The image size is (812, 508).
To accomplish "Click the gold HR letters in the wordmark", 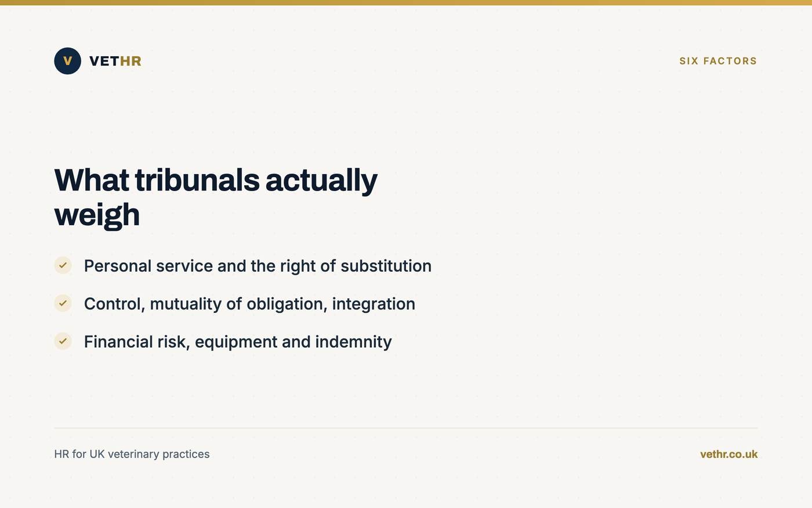I will coord(130,61).
